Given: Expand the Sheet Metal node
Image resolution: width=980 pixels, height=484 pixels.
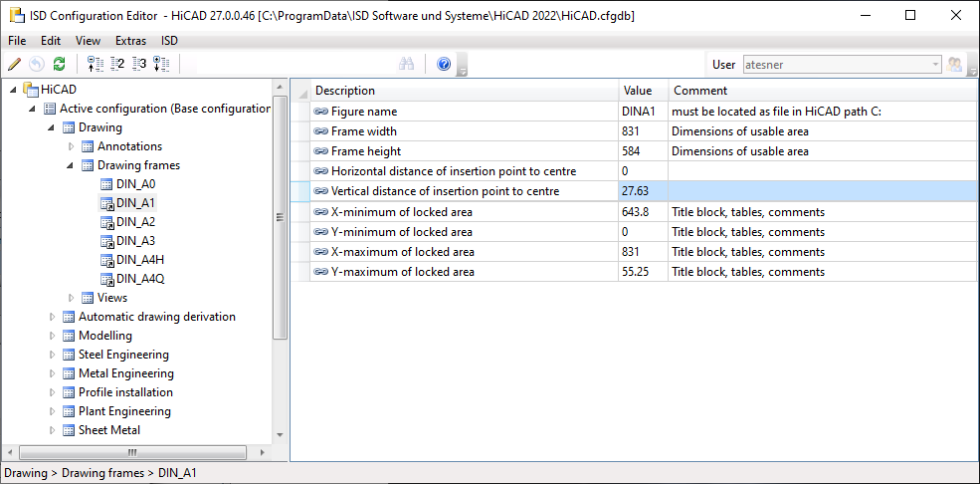Looking at the screenshot, I should (x=52, y=430).
